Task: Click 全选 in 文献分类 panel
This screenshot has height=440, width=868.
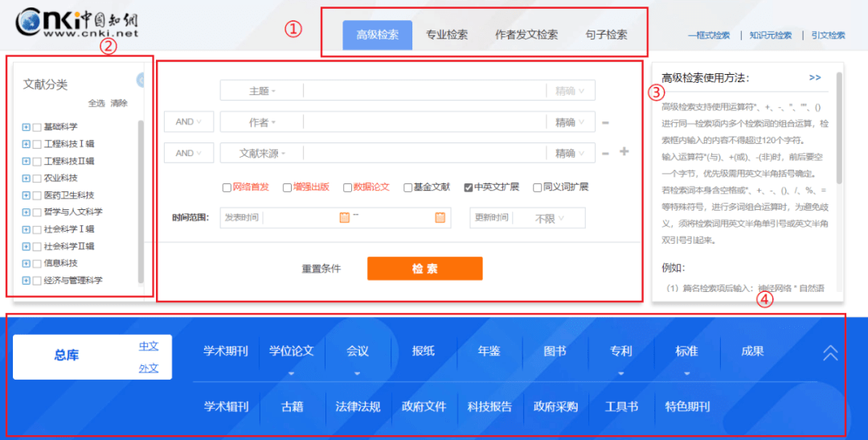Action: (x=96, y=103)
